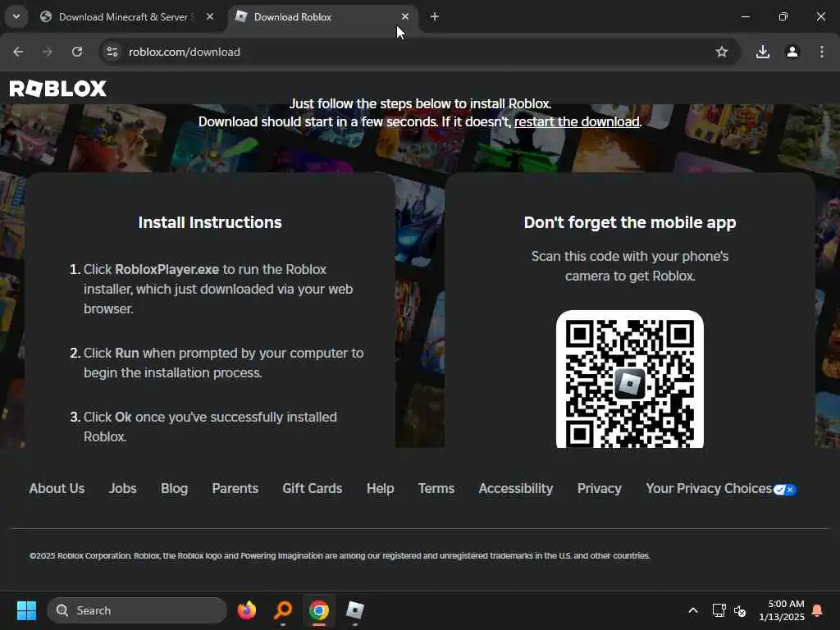The height and width of the screenshot is (630, 840).
Task: Click the Roblox QR code image
Action: pos(630,379)
